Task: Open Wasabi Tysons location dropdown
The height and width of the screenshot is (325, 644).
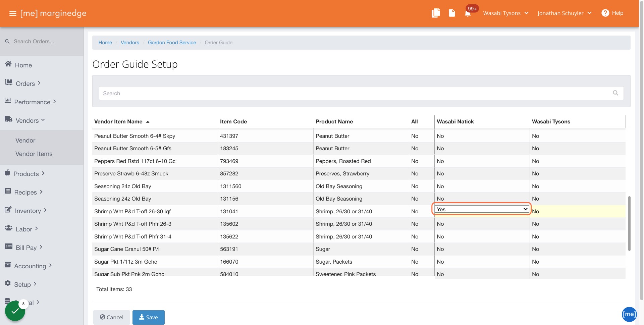Action: [506, 13]
